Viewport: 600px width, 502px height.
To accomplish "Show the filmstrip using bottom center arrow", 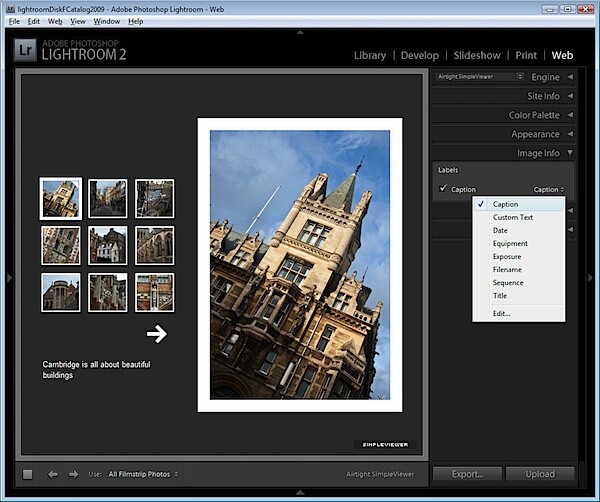I will [300, 492].
